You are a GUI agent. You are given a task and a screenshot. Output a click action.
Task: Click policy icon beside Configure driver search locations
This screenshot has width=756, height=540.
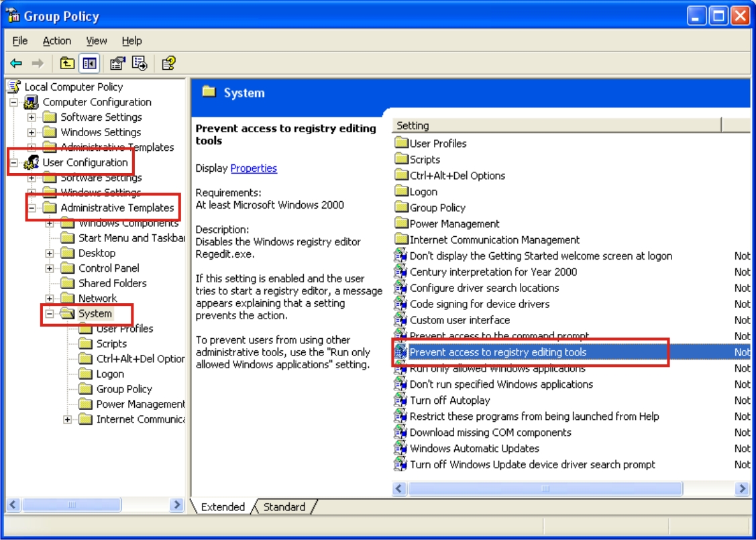click(x=400, y=288)
